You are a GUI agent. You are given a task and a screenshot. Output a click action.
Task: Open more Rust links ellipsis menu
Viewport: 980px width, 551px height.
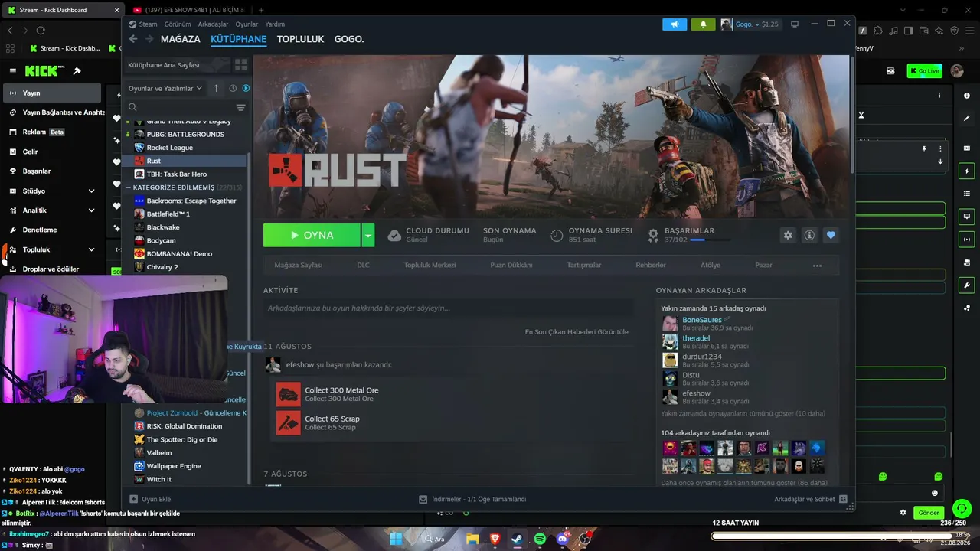[x=817, y=266]
